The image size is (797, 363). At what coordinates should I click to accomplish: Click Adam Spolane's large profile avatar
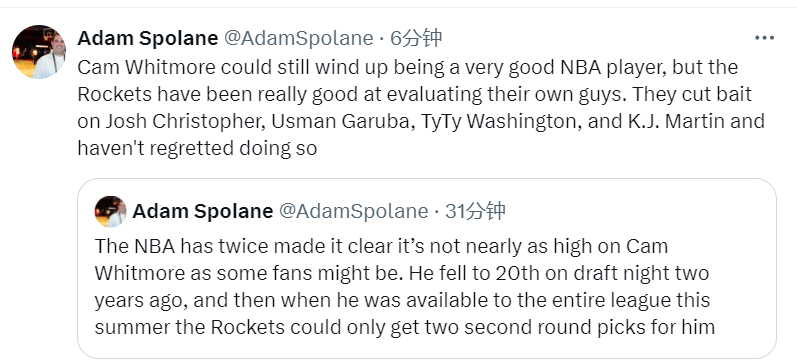coord(39,51)
